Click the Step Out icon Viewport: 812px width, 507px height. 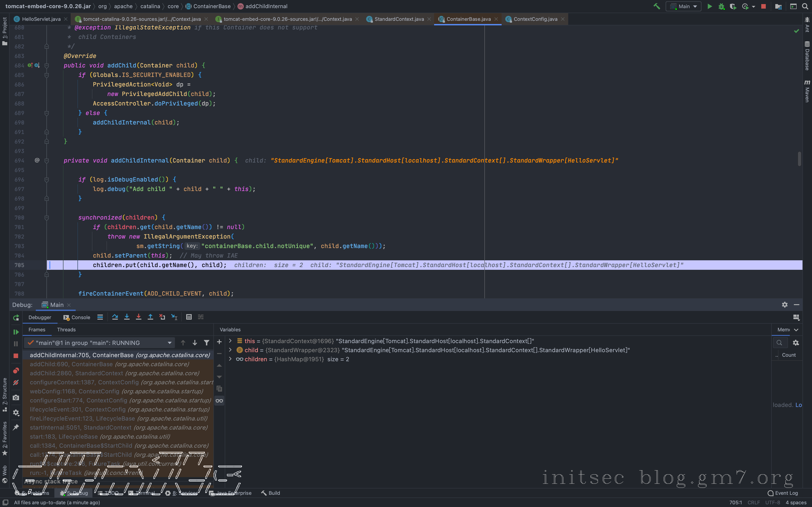pyautogui.click(x=150, y=317)
